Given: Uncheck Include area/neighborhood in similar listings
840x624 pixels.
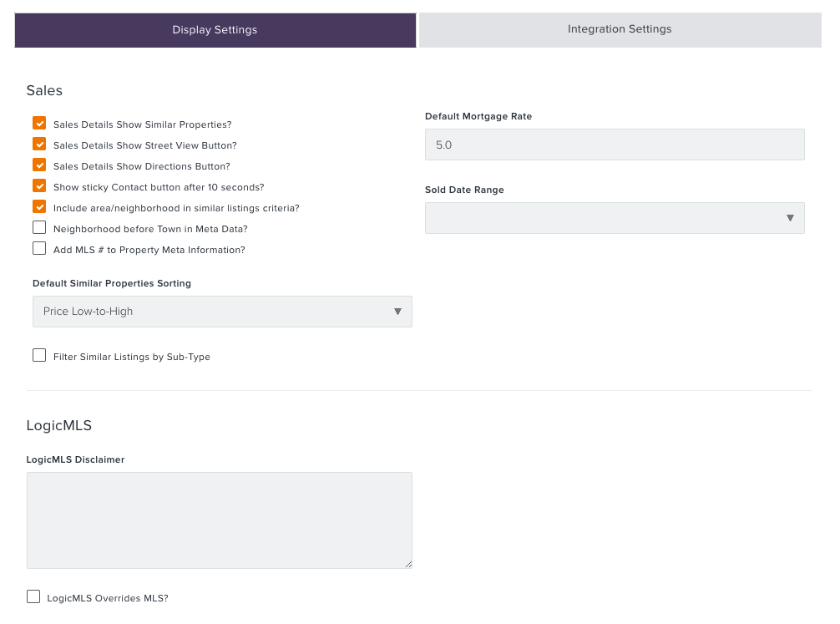Looking at the screenshot, I should [39, 207].
